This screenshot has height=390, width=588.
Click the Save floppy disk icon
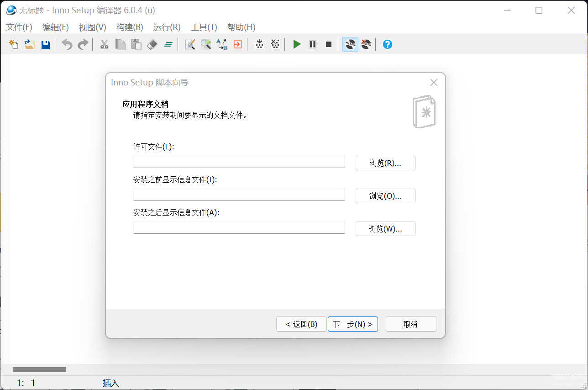click(x=46, y=44)
